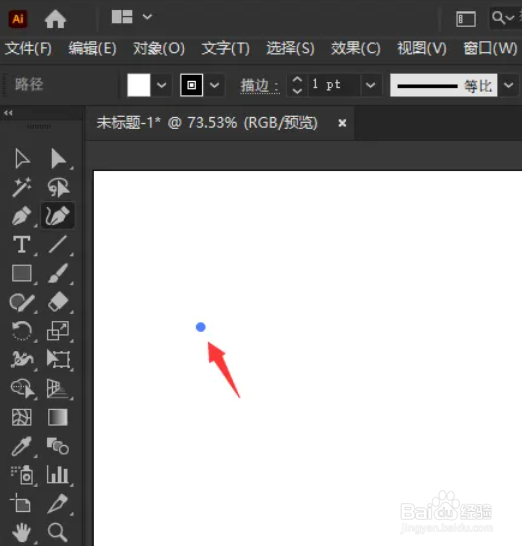
Task: Open the 窗口(W) menu
Action: tap(490, 48)
